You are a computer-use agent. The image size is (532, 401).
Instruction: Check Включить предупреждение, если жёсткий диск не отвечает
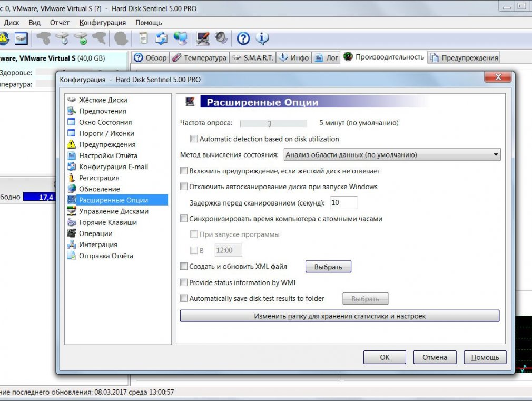click(183, 170)
